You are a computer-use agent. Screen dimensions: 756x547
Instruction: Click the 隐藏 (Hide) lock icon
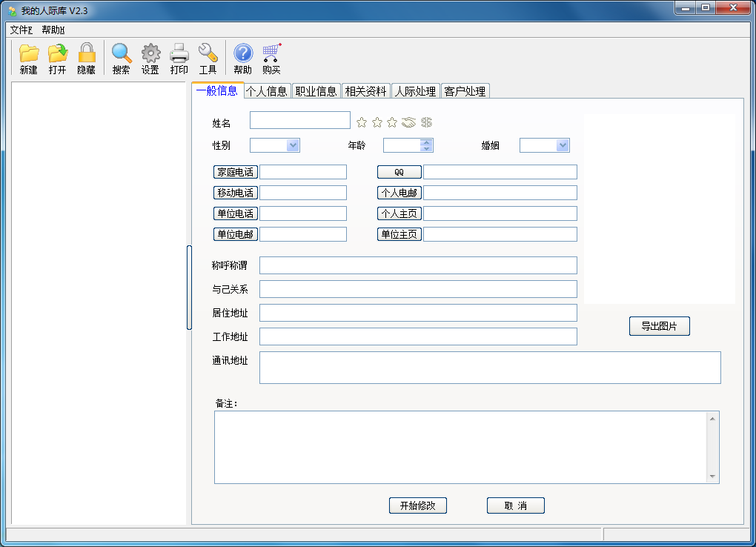click(x=86, y=59)
